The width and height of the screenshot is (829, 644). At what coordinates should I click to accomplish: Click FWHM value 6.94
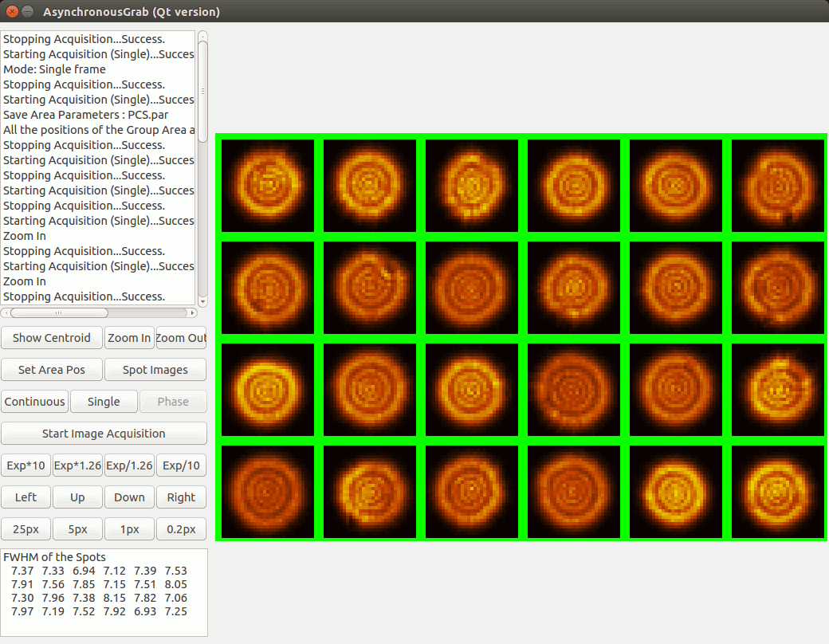pos(84,571)
